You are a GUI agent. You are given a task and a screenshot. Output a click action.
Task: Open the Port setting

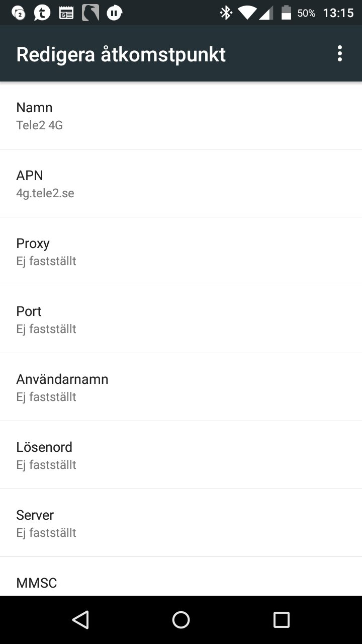coord(181,319)
